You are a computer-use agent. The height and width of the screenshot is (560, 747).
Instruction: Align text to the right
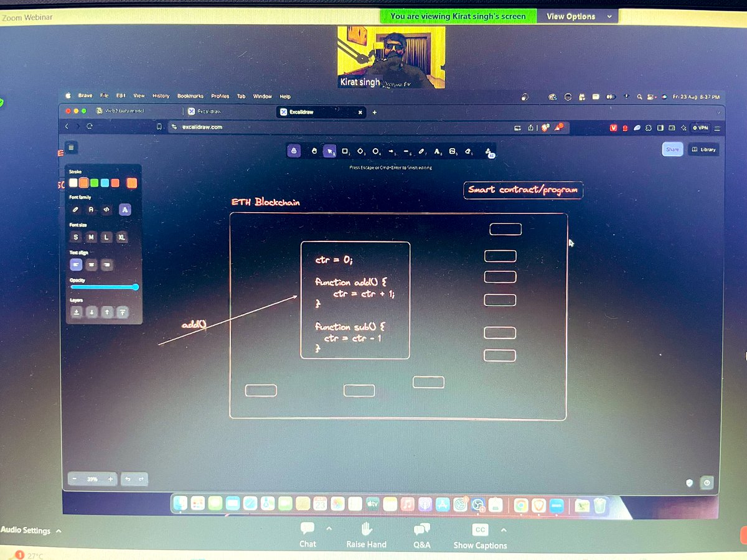(x=107, y=264)
